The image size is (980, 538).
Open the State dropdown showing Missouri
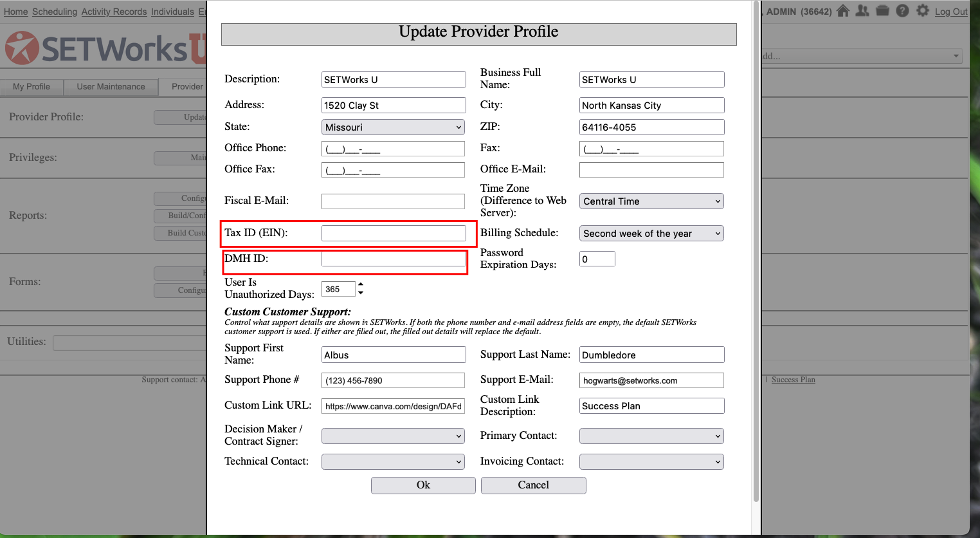pos(394,127)
